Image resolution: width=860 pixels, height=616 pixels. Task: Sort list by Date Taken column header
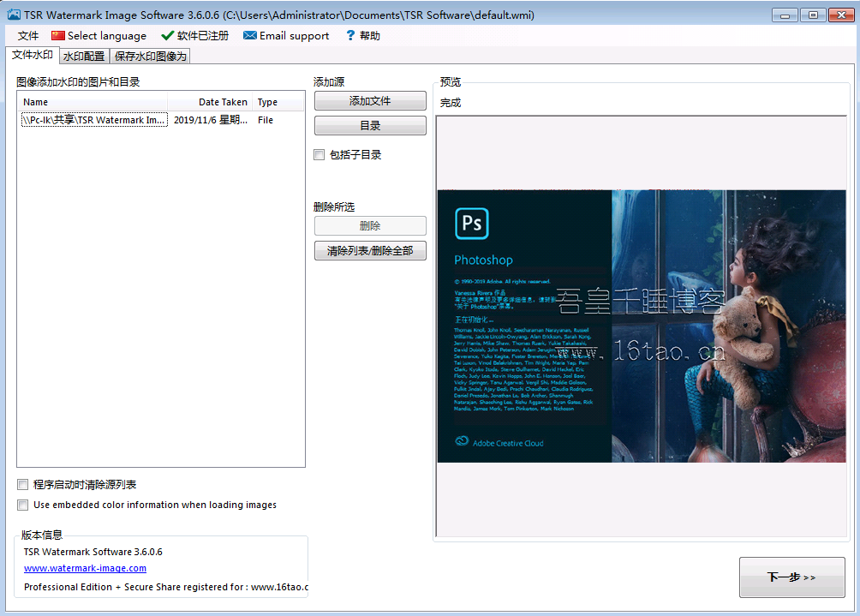(x=222, y=102)
